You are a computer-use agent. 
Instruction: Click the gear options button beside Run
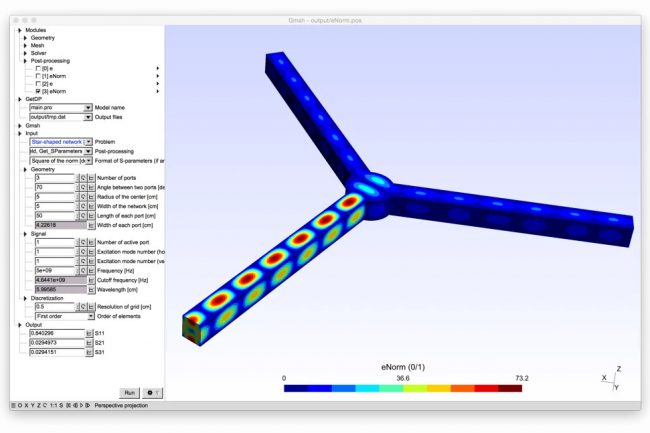[x=153, y=393]
